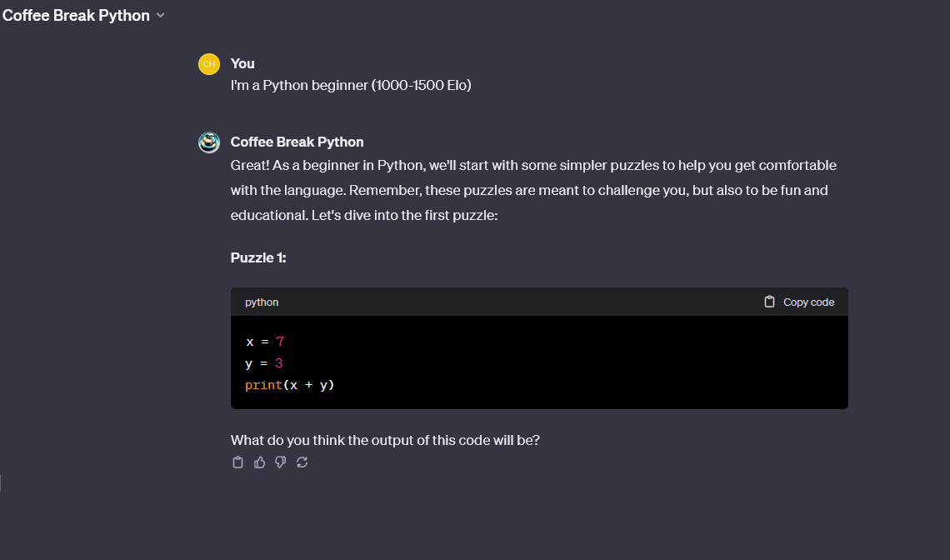Screen dimensions: 950x560
Task: Click the scrollbar marker on the left edge
Action: [1, 482]
